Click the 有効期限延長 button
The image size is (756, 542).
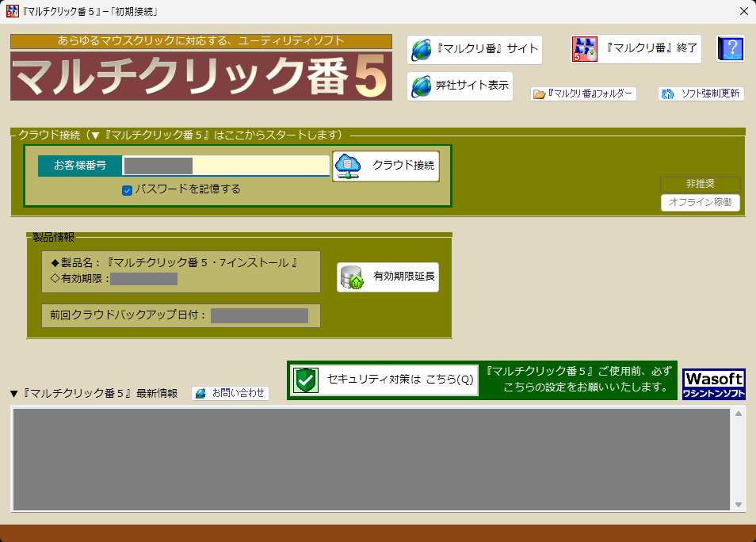tap(388, 277)
